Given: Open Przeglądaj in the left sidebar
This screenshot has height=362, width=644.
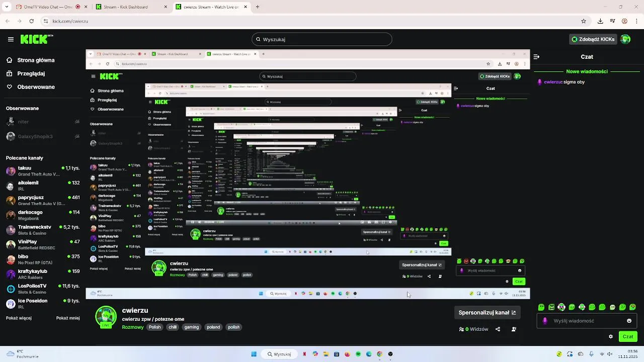Looking at the screenshot, I should pos(25,73).
